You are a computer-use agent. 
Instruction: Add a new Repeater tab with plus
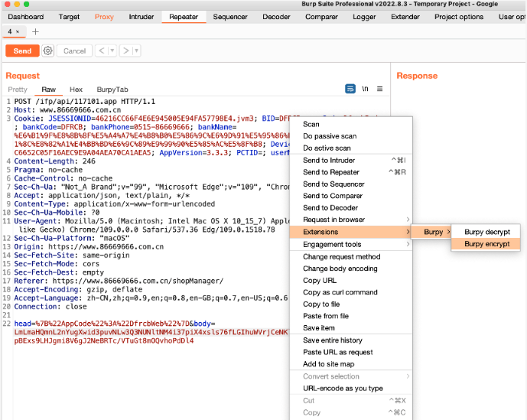(35, 31)
